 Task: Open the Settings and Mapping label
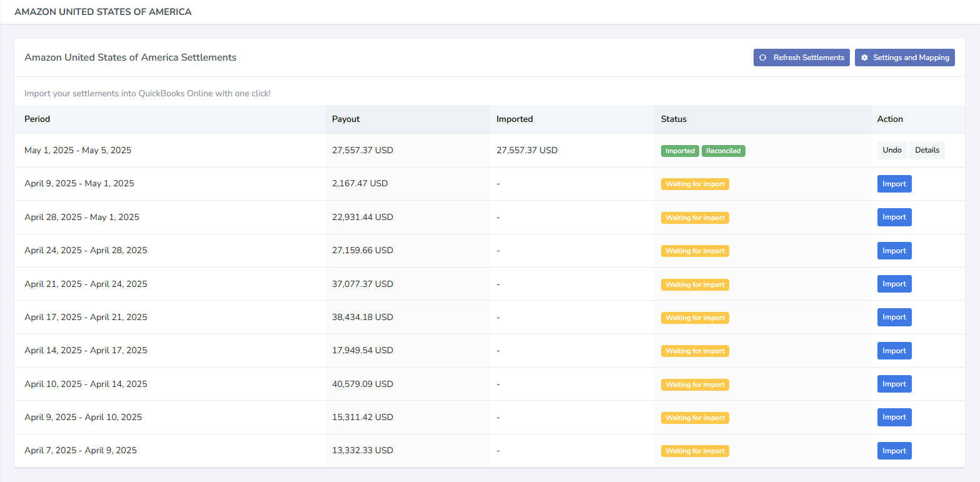coord(911,58)
